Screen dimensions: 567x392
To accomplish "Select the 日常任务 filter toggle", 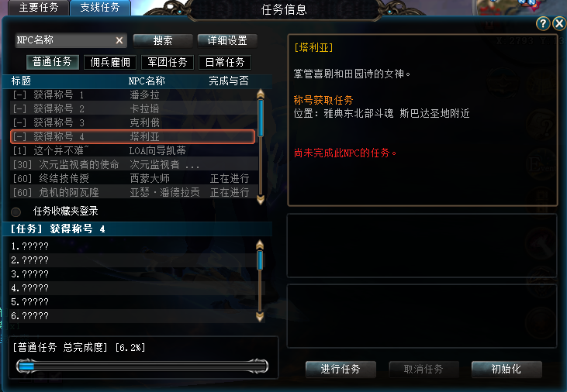I will 225,62.
